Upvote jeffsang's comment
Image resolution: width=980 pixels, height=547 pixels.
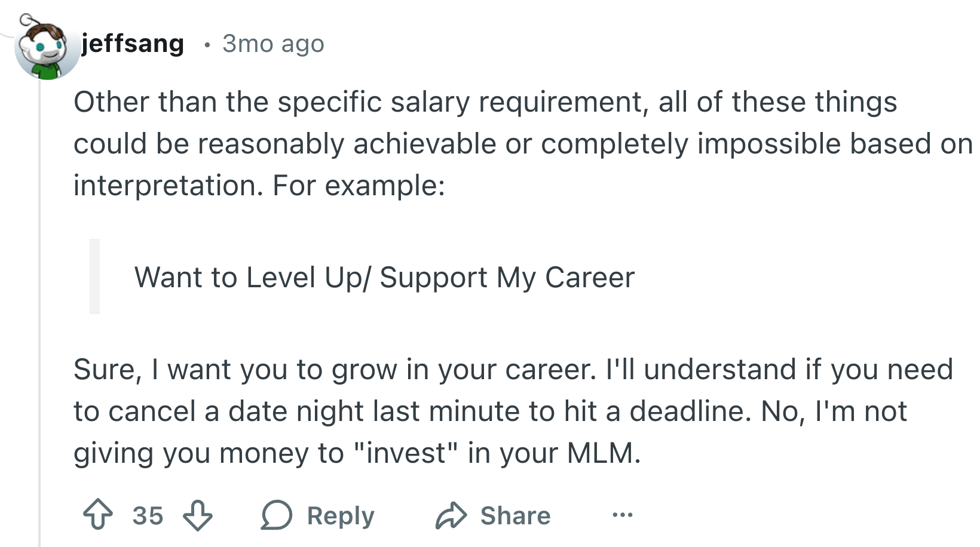click(x=98, y=515)
